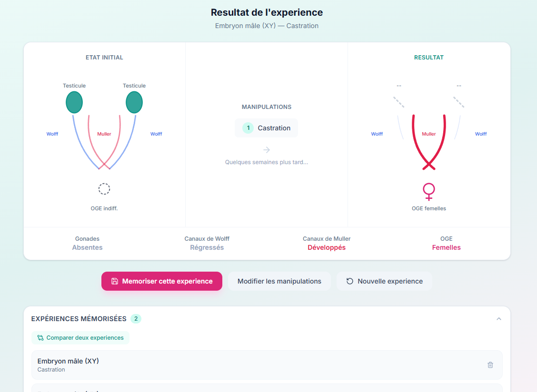Click the left green Testicule gonad icon
The height and width of the screenshot is (392, 537).
[74, 102]
